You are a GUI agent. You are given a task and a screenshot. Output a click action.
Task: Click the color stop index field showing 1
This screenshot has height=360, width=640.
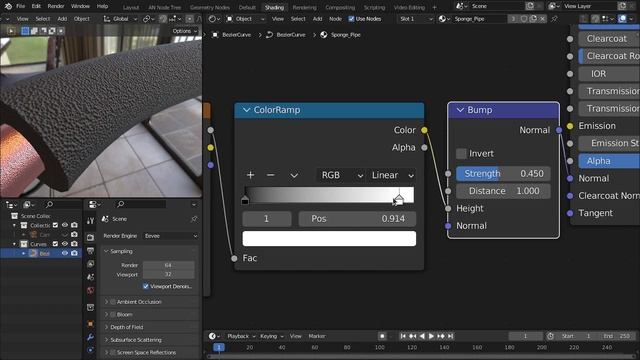267,219
